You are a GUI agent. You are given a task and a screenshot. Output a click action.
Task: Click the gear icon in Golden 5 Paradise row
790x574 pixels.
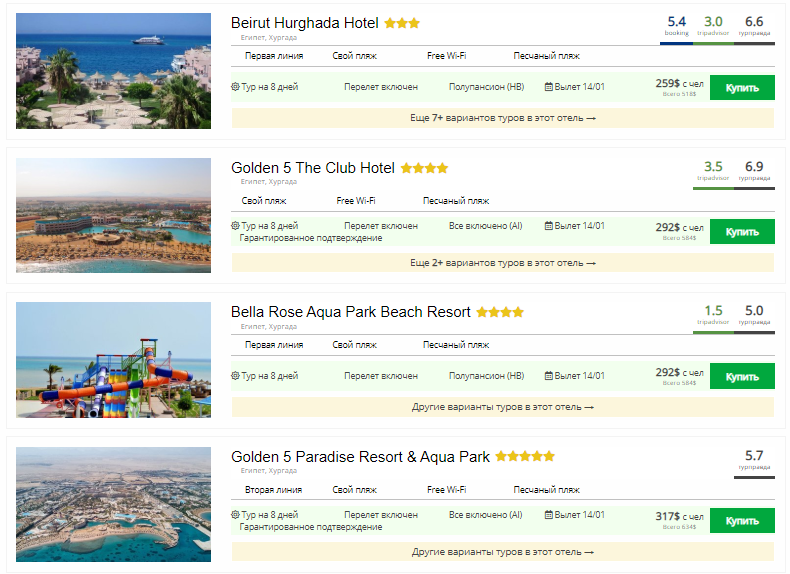pos(236,515)
